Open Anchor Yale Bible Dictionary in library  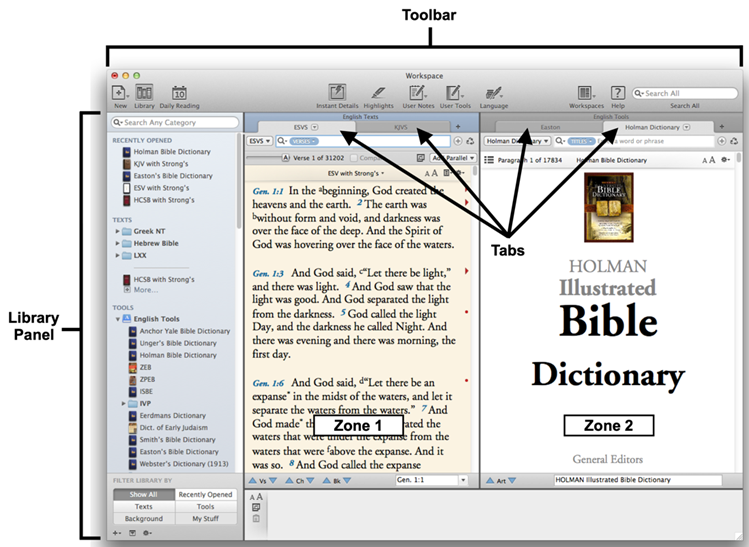(x=184, y=331)
